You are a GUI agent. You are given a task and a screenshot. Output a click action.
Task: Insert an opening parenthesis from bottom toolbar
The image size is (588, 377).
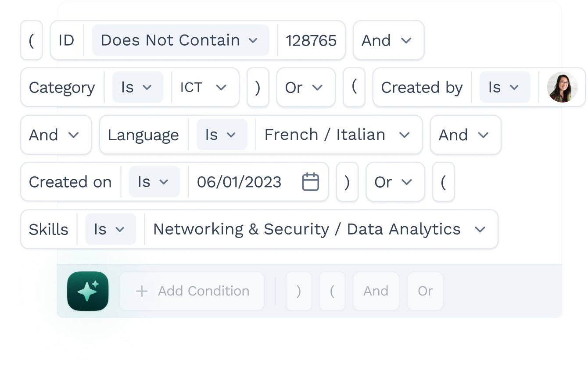332,291
